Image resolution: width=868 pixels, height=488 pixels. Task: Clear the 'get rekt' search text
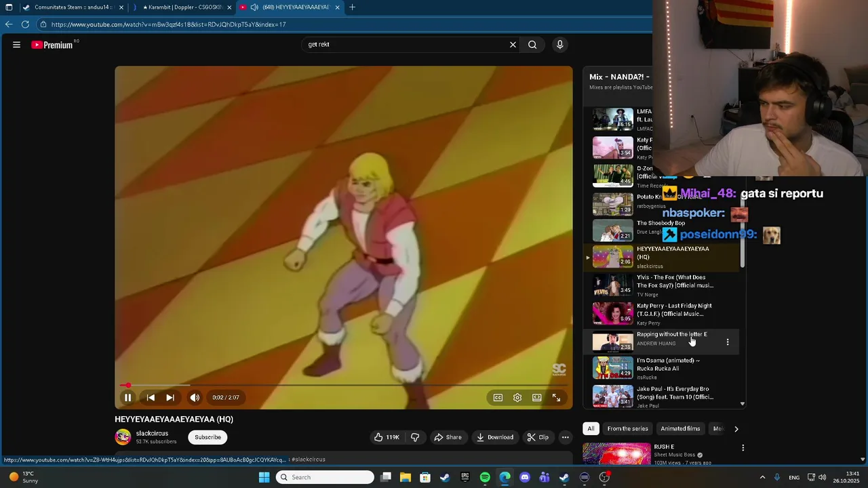[513, 45]
